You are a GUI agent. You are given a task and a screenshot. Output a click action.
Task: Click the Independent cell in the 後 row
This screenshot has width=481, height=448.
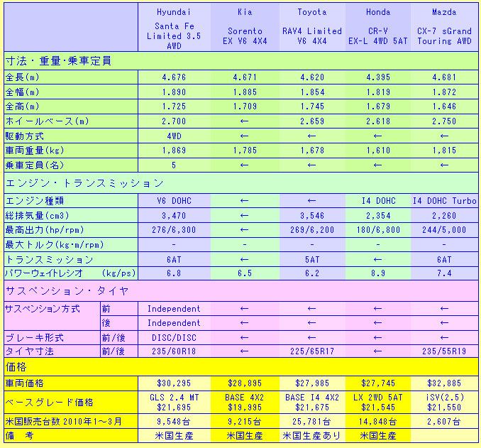[174, 323]
